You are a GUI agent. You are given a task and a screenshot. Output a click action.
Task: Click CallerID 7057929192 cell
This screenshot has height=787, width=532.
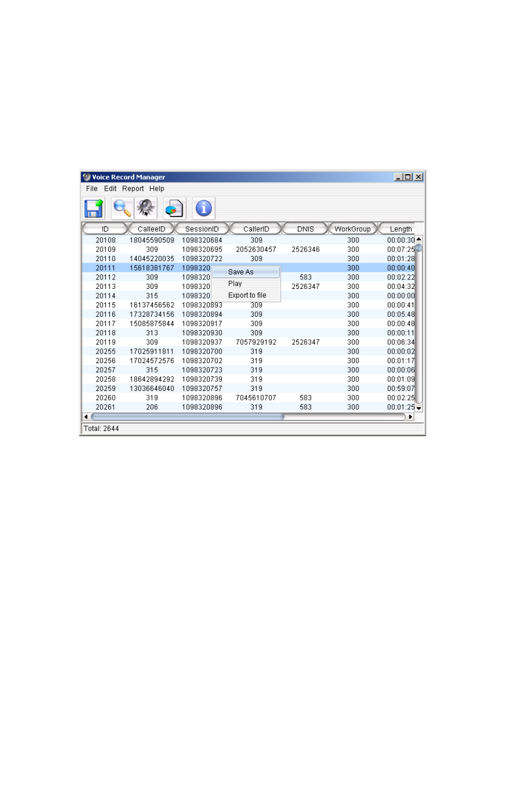[256, 342]
